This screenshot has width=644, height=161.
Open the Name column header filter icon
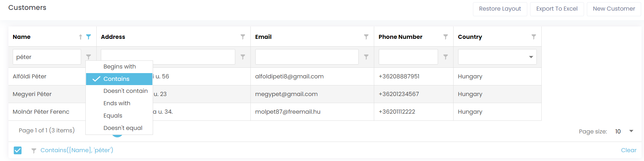pos(89,37)
